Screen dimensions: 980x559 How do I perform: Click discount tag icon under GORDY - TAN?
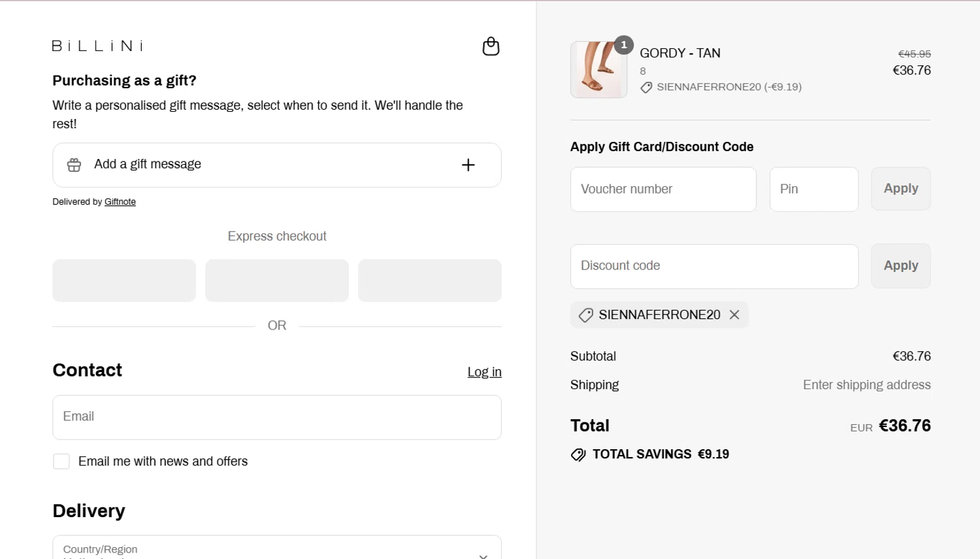point(646,87)
